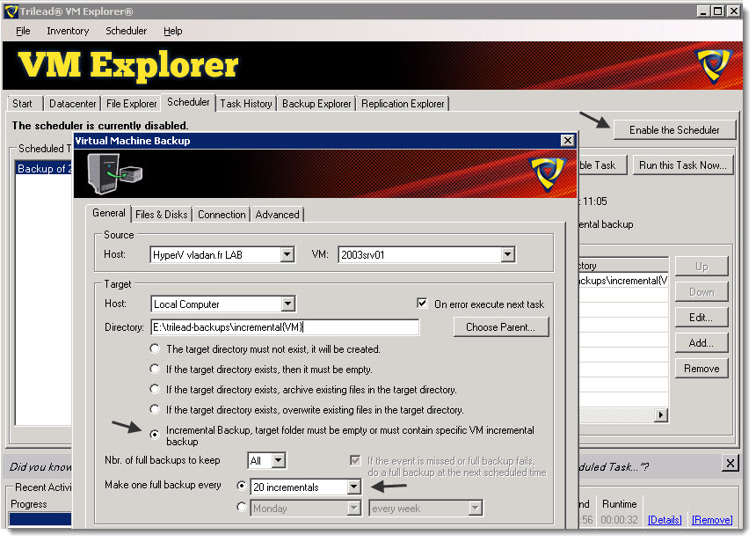Click the Remove link in Recent Activity

click(x=712, y=520)
